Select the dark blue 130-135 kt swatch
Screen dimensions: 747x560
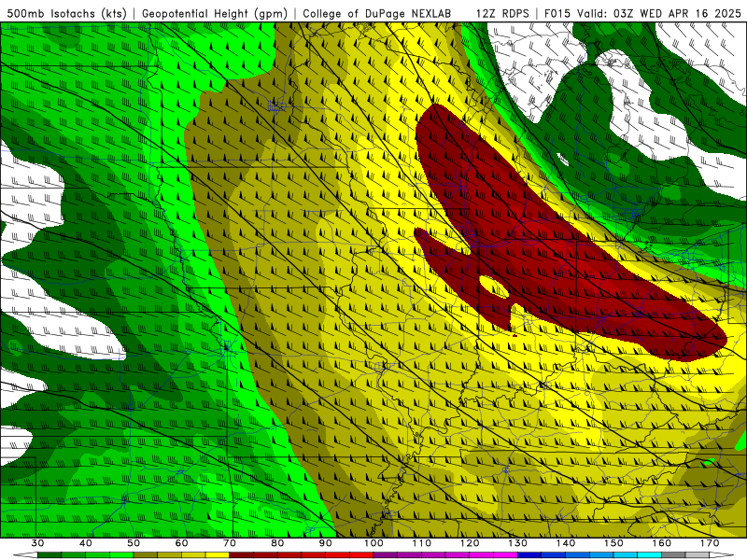[x=529, y=555]
